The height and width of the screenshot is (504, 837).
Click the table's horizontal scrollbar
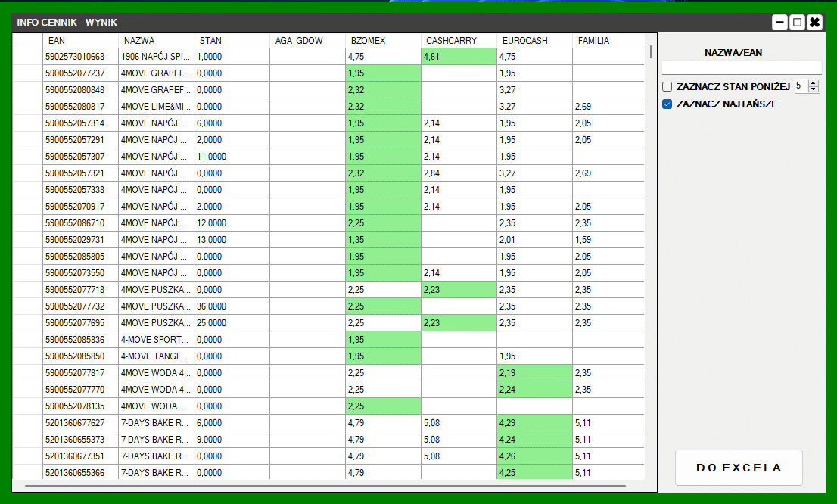pos(325,486)
